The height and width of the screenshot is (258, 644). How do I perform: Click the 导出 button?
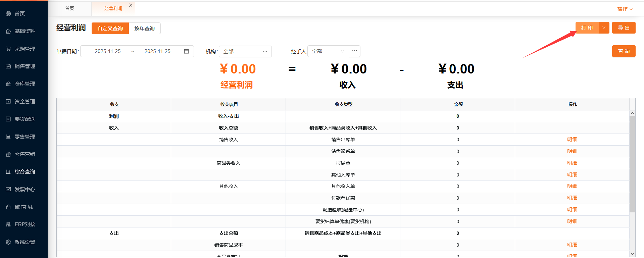coord(624,28)
